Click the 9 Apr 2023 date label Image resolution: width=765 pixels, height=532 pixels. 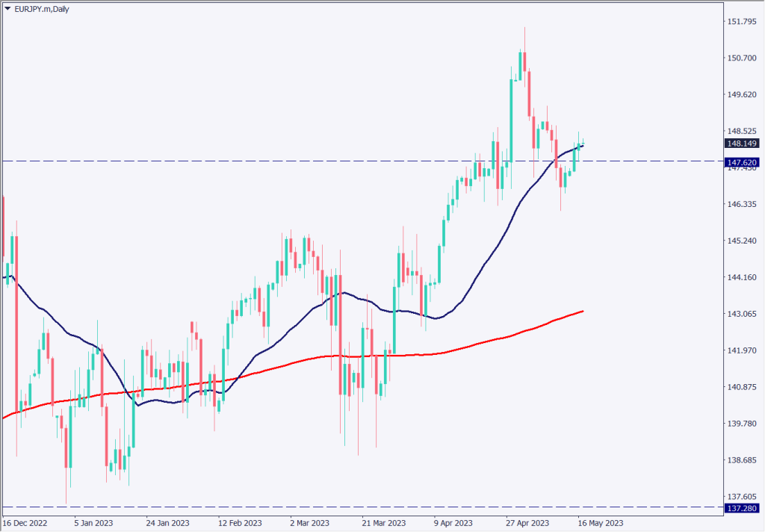pyautogui.click(x=453, y=523)
